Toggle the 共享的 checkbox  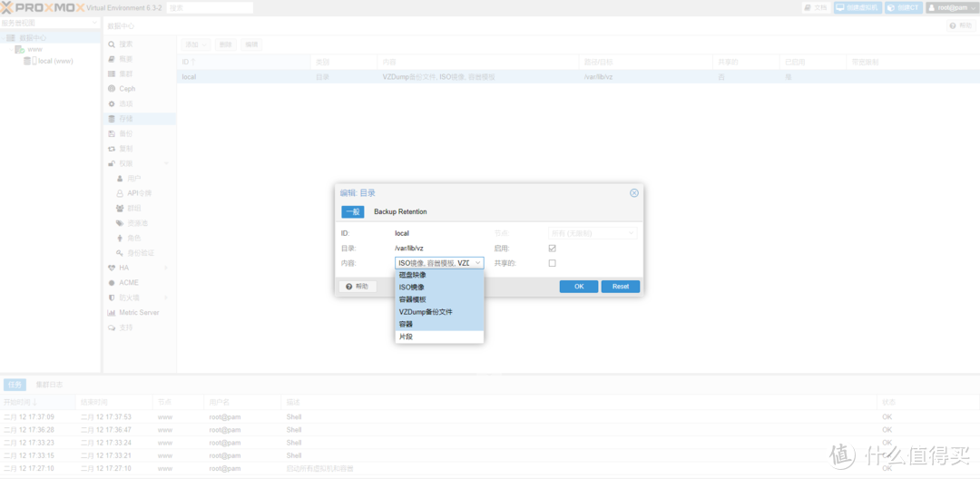(x=552, y=263)
